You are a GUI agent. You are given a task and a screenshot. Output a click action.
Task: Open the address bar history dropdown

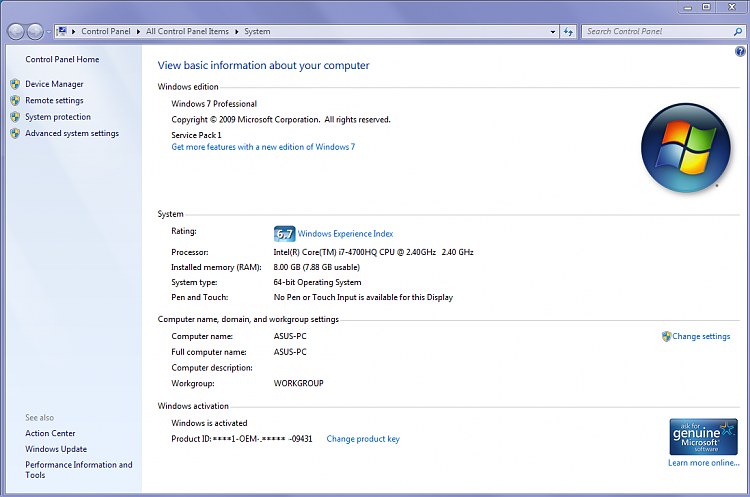point(553,32)
